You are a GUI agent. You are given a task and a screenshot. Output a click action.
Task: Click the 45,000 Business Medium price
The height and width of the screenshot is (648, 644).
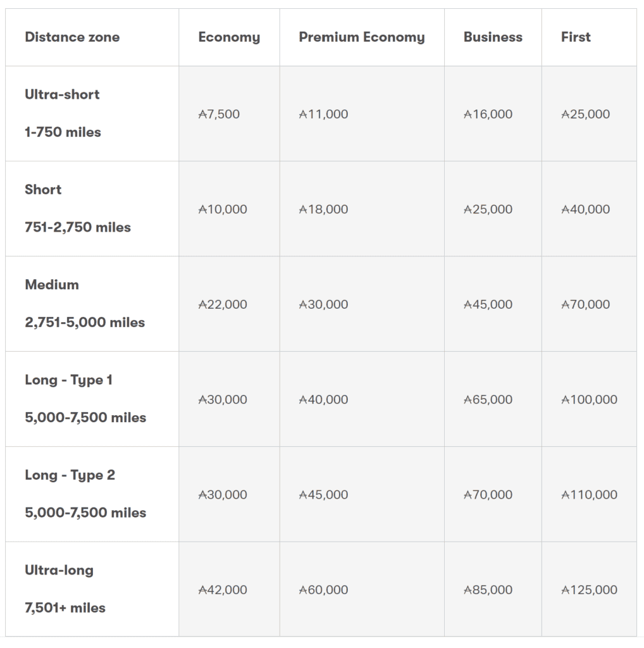(488, 304)
